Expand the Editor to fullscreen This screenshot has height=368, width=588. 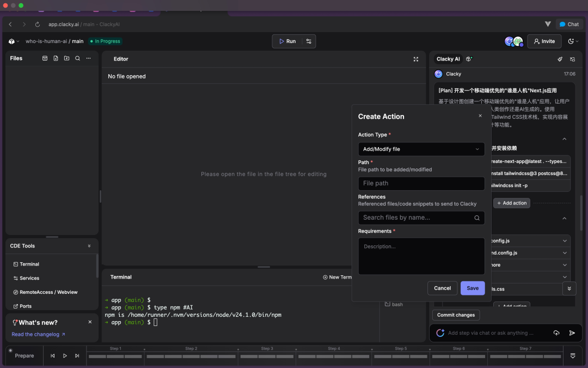pyautogui.click(x=416, y=59)
